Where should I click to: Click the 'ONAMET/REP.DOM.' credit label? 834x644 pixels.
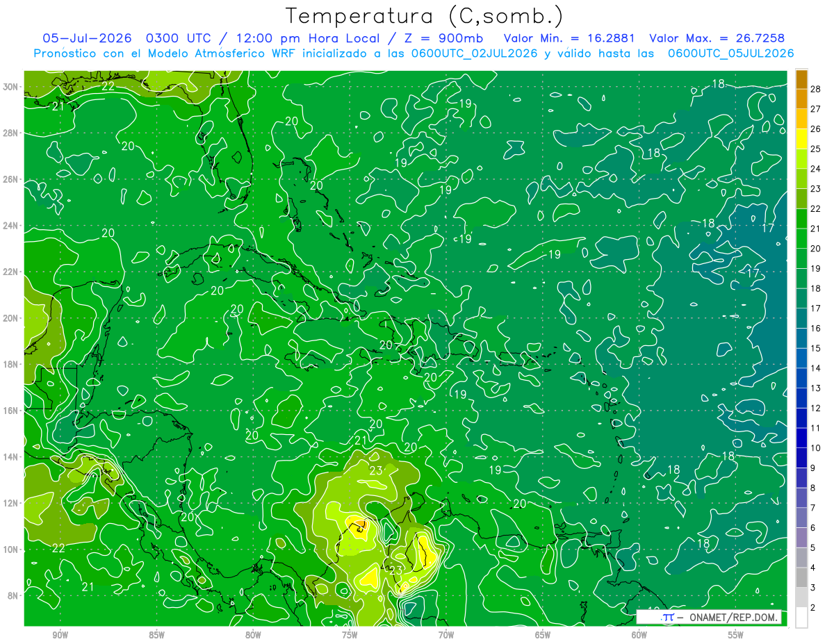[733, 617]
